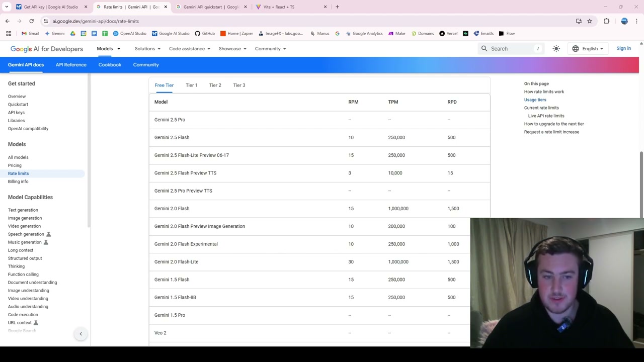Select the Gemini 2.0 Flash-Lite model name
This screenshot has width=644, height=362.
176,262
